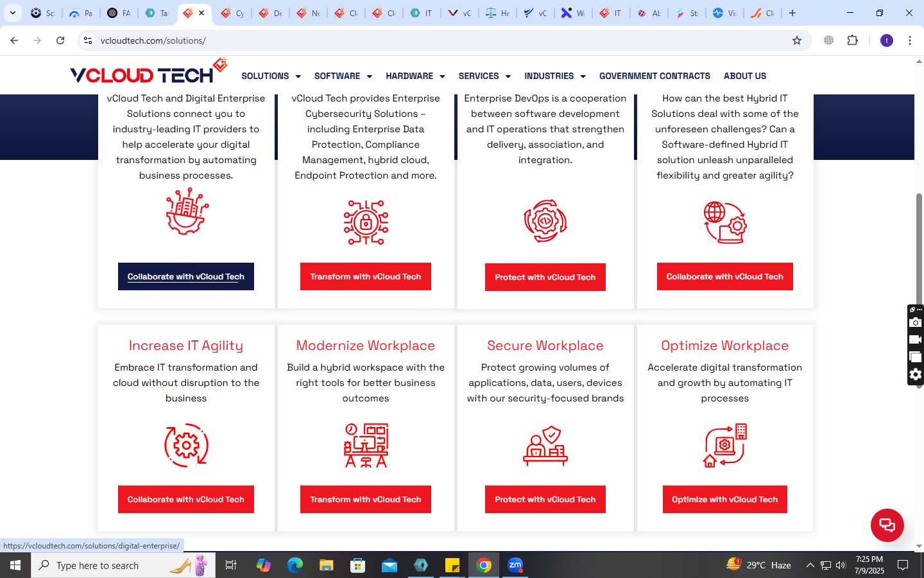Image resolution: width=924 pixels, height=578 pixels.
Task: Open Microsoft Edge from the taskbar
Action: pyautogui.click(x=295, y=565)
